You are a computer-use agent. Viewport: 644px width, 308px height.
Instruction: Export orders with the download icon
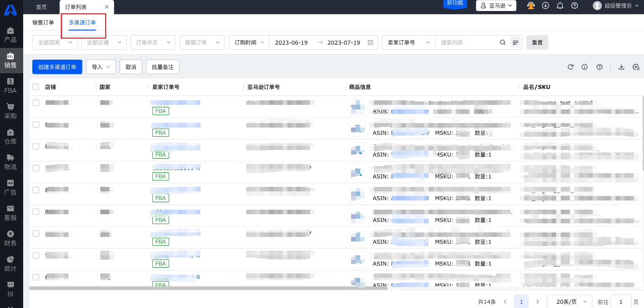click(621, 67)
